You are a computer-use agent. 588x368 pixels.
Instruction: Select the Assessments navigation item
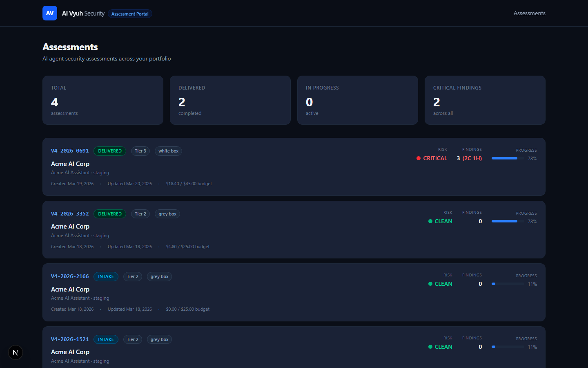coord(529,13)
